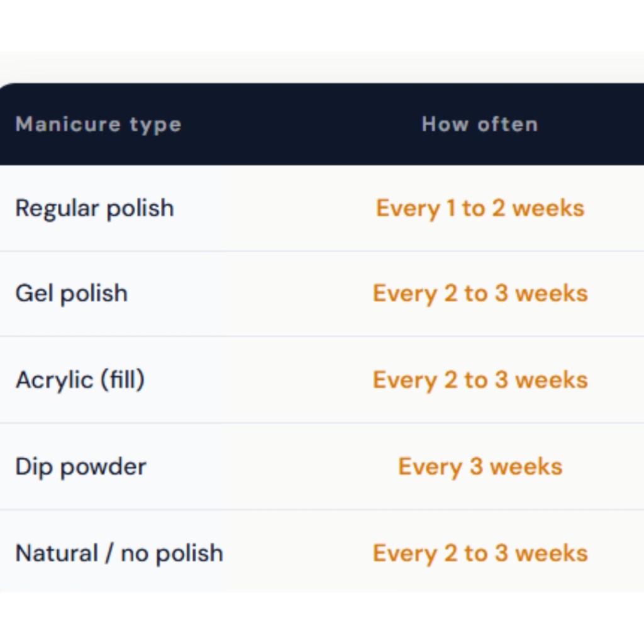Select the Gel polish row label
Screen dimensions: 644x644
[x=71, y=294]
